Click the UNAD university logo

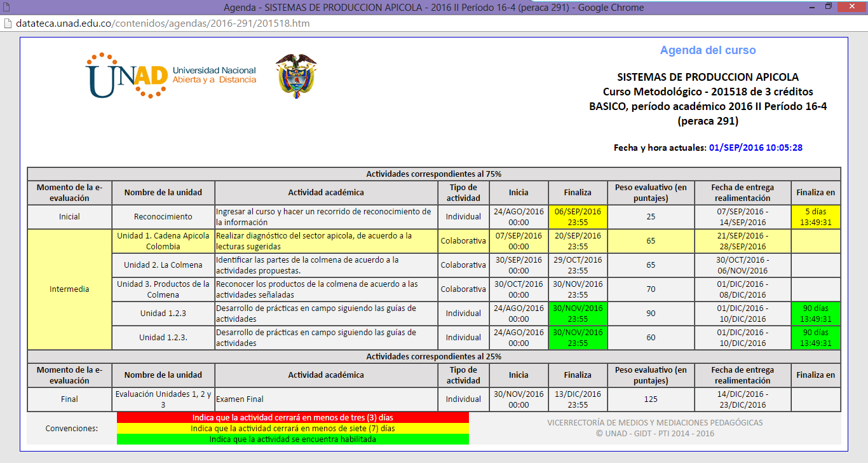[x=171, y=75]
